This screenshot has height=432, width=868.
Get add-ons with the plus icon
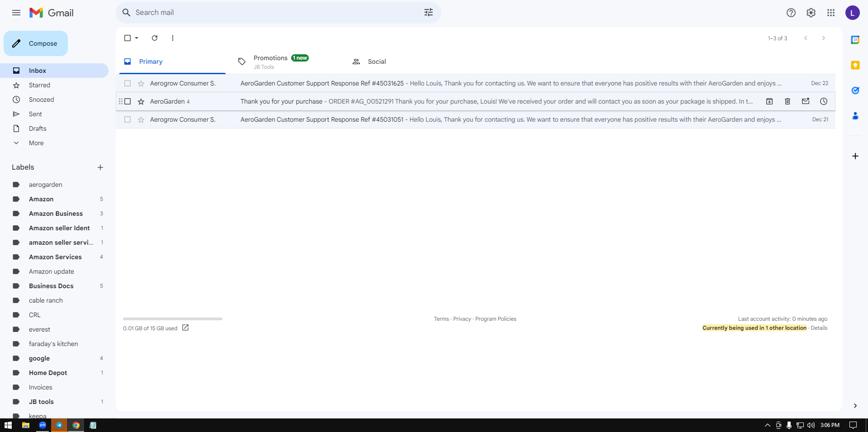855,156
